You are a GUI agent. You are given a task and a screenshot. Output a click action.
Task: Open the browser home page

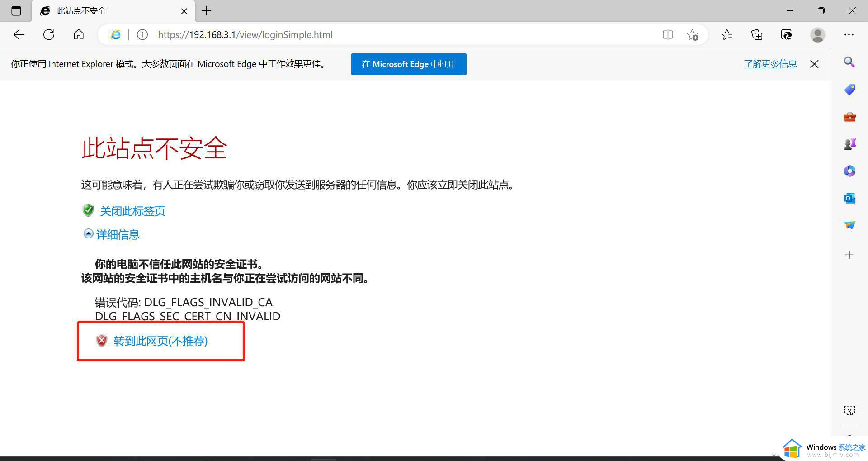click(79, 35)
